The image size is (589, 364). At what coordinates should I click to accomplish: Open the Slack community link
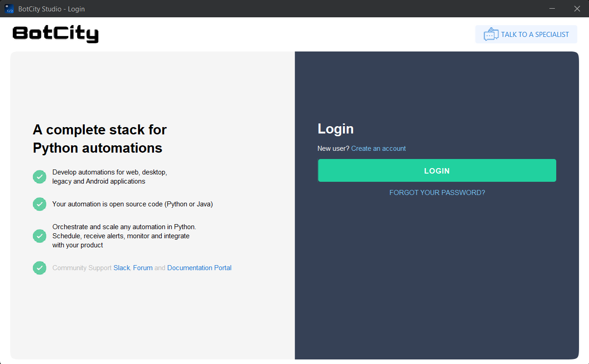122,268
